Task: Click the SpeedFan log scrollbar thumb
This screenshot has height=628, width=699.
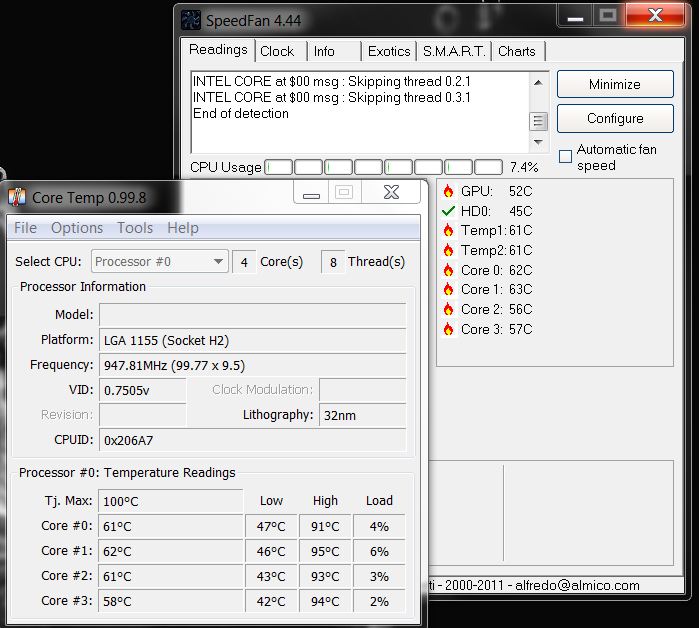Action: pyautogui.click(x=538, y=121)
